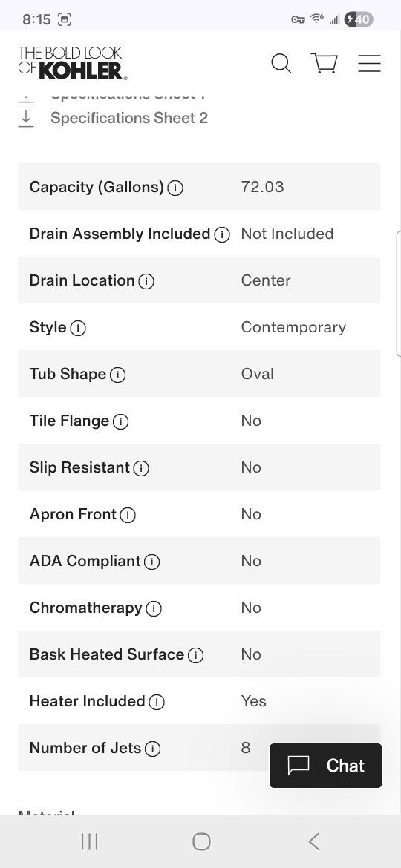Screen dimensions: 401x868
Task: Show info for Drain Assembly Included
Action: point(222,234)
